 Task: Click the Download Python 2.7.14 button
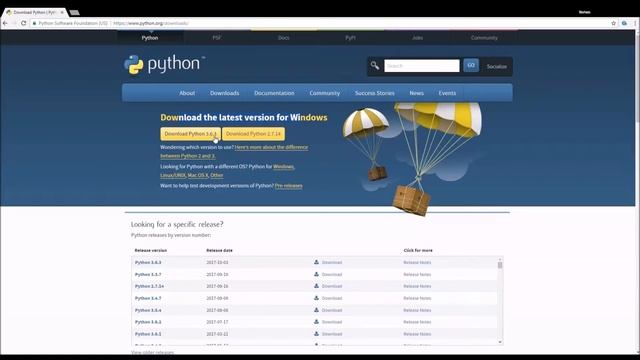click(253, 134)
